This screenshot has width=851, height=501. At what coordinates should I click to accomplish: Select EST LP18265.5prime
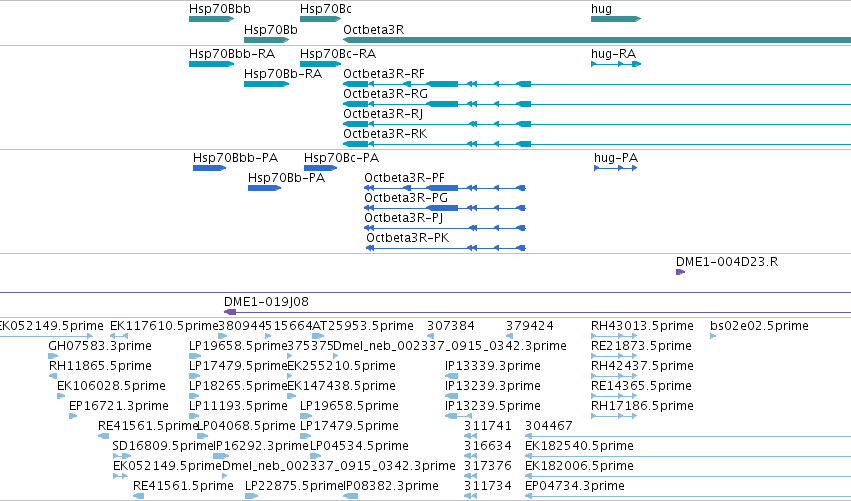point(195,397)
